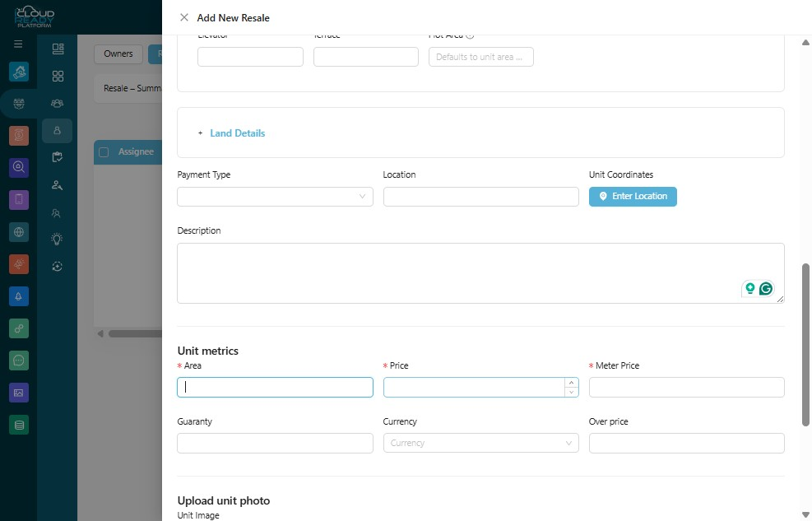Open the lightbulb icon in inner sidebar
Viewport: 812px width, 521px height.
click(x=57, y=239)
